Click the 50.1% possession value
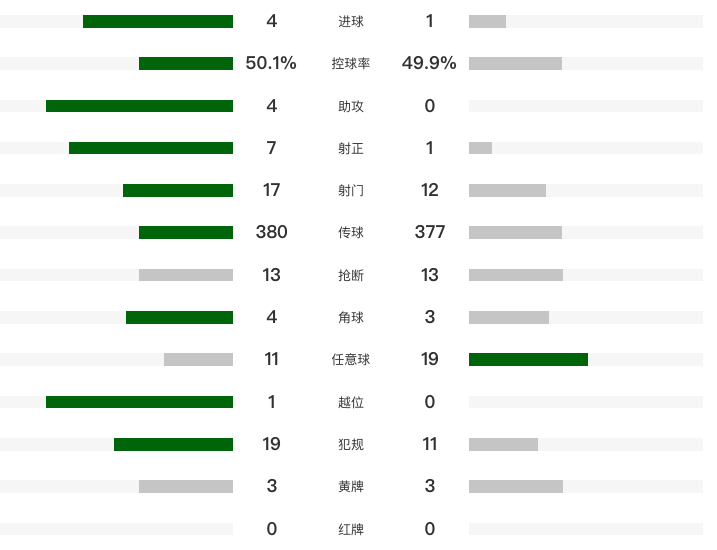The width and height of the screenshot is (717, 550). point(271,63)
